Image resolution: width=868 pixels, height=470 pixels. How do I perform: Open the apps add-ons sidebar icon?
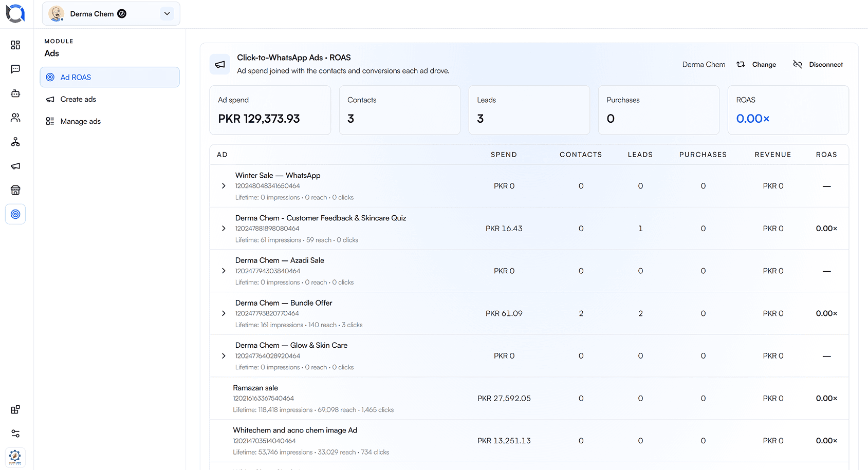point(15,409)
